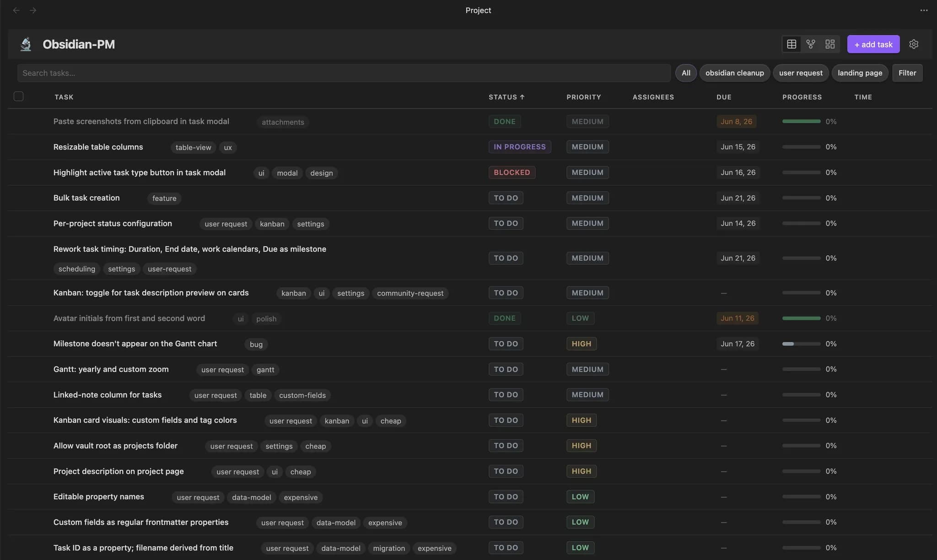
Task: Open task Custom fields as regular frontmatter properties
Action: (x=141, y=522)
